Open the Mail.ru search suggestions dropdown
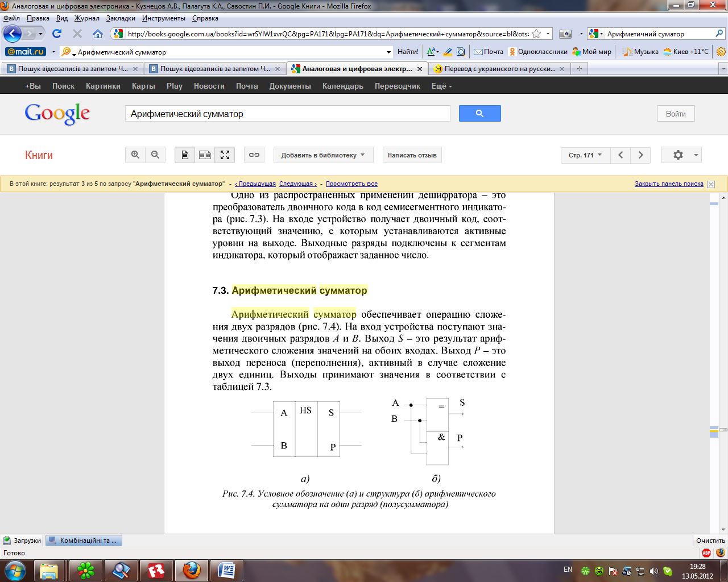 click(x=389, y=52)
